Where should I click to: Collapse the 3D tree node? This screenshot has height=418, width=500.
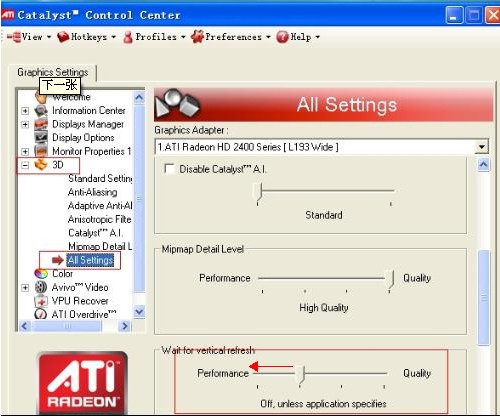(x=25, y=165)
